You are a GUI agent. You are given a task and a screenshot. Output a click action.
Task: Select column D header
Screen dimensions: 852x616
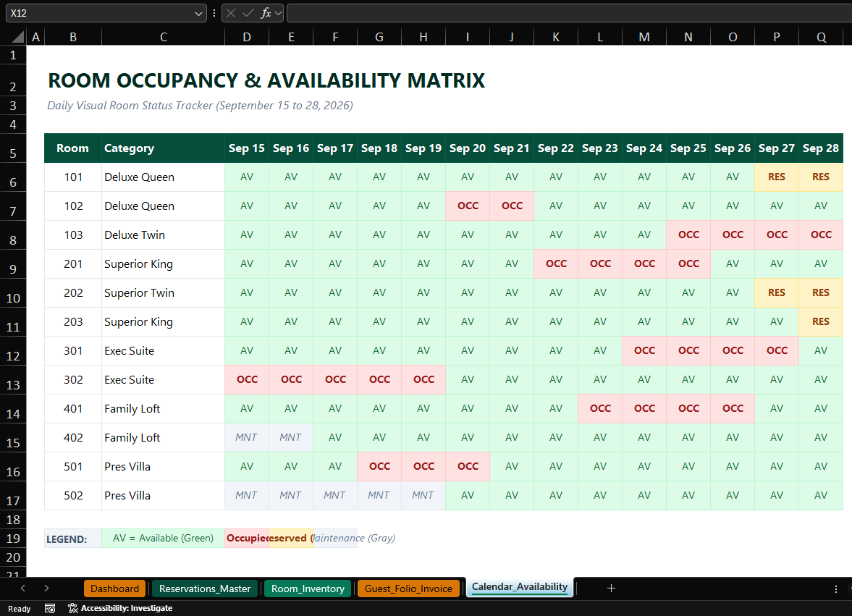tap(247, 37)
